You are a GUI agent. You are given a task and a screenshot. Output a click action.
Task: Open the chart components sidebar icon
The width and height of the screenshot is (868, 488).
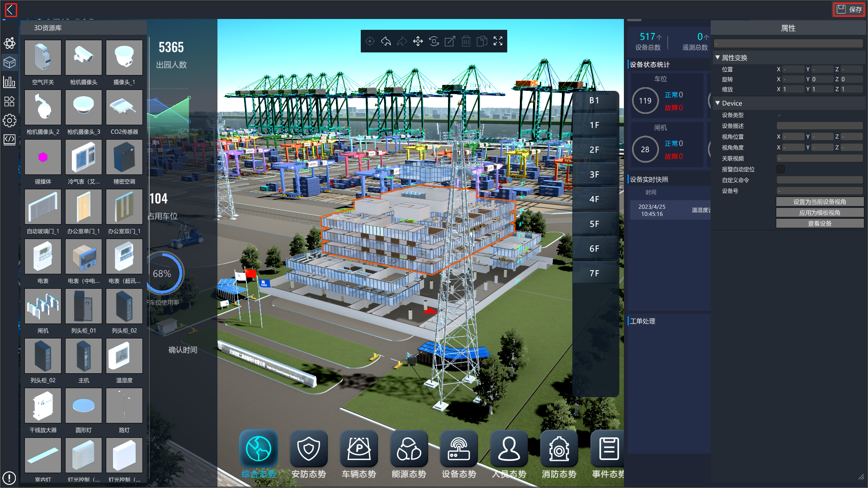tap(9, 82)
